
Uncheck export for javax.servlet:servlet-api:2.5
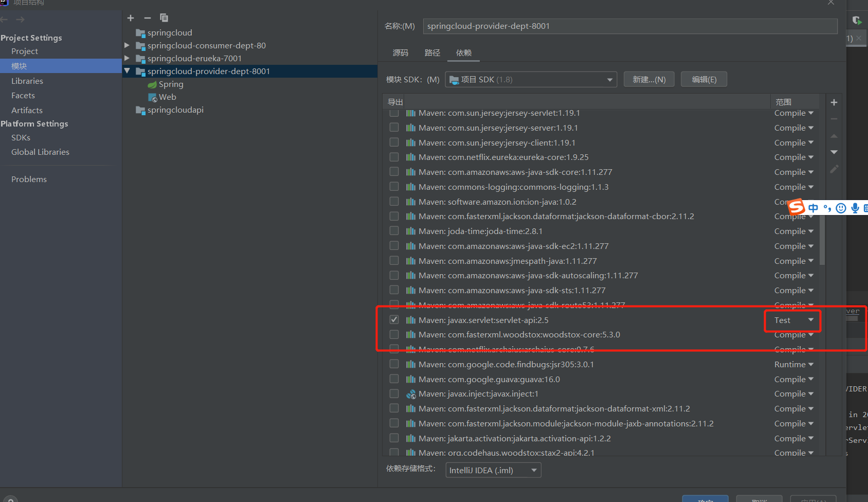click(x=394, y=319)
